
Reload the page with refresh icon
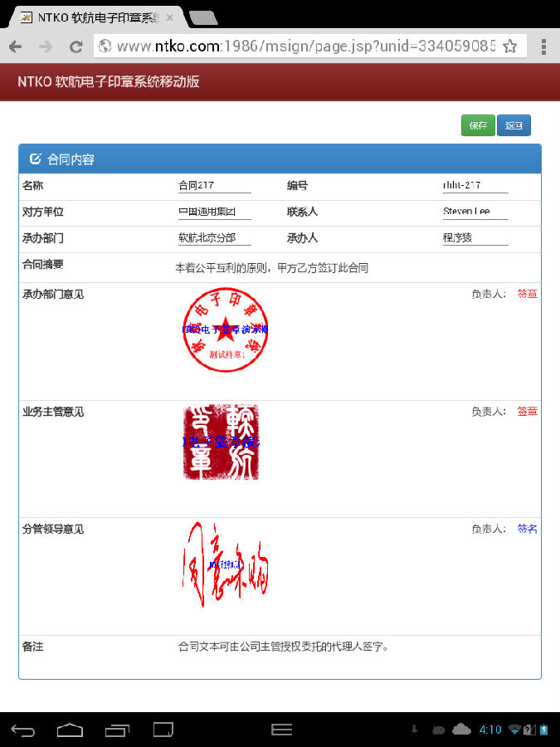(75, 46)
